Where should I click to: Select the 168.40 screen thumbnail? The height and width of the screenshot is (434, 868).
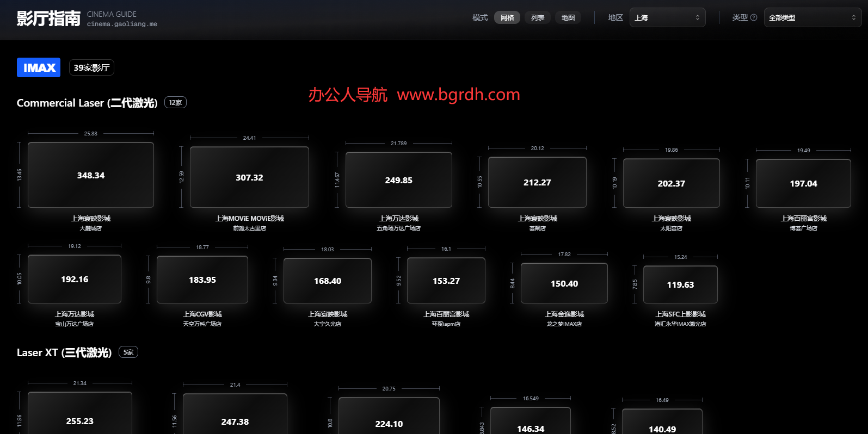tap(328, 281)
